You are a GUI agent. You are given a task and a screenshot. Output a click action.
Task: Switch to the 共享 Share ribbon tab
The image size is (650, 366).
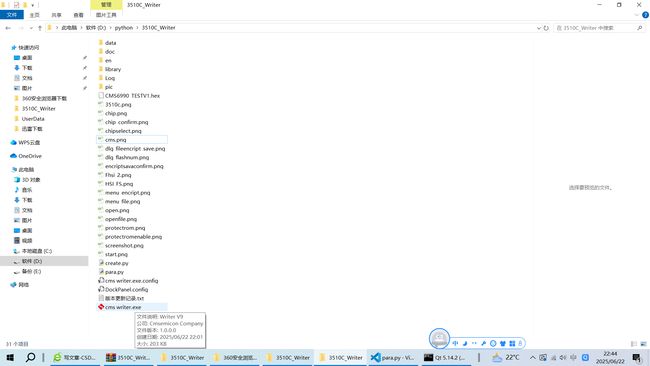click(56, 15)
